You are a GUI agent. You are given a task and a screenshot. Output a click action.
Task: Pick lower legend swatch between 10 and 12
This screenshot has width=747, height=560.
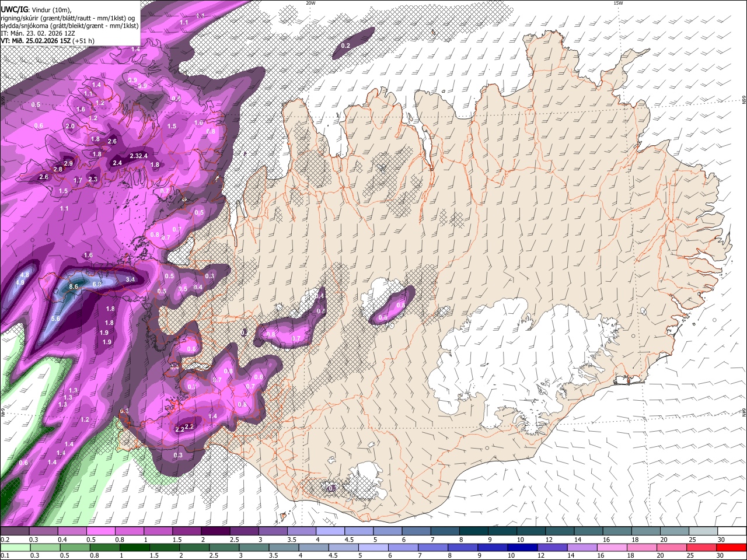523,547
